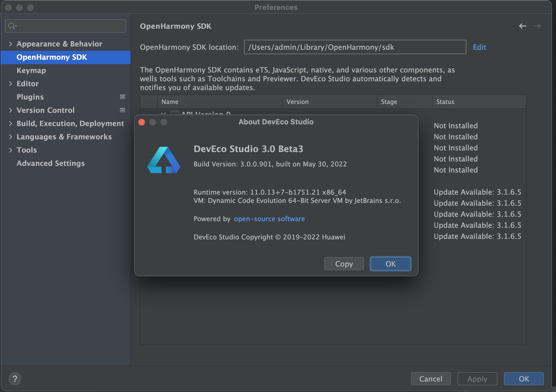Click the DevEco Studio logo in About dialog
Viewport: 556px width, 392px height.
[x=164, y=160]
